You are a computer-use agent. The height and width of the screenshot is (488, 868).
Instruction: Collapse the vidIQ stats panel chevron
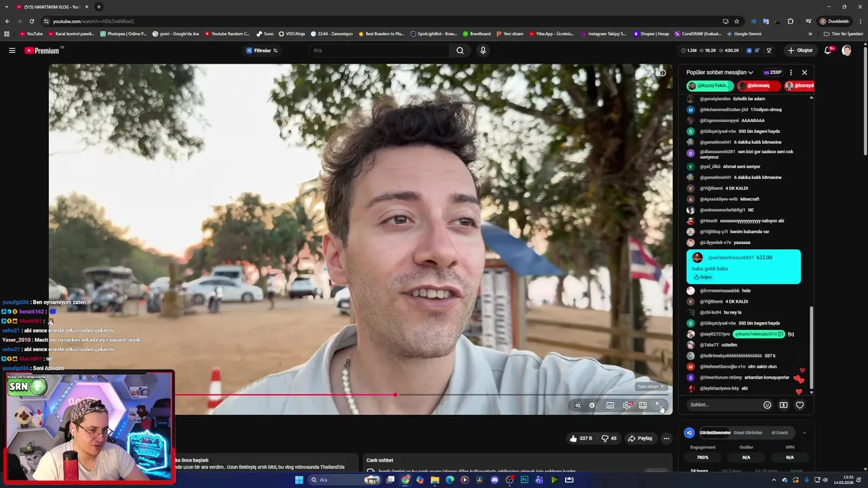click(x=804, y=432)
